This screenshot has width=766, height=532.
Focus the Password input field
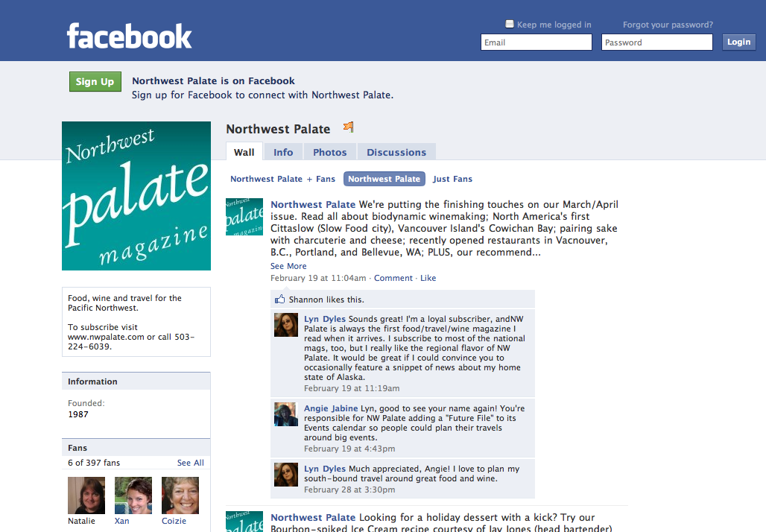coord(657,42)
